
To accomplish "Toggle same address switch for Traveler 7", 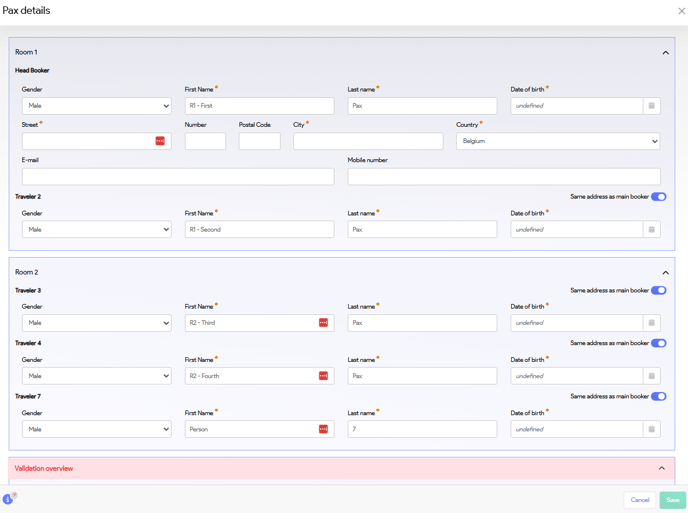I will (x=658, y=397).
